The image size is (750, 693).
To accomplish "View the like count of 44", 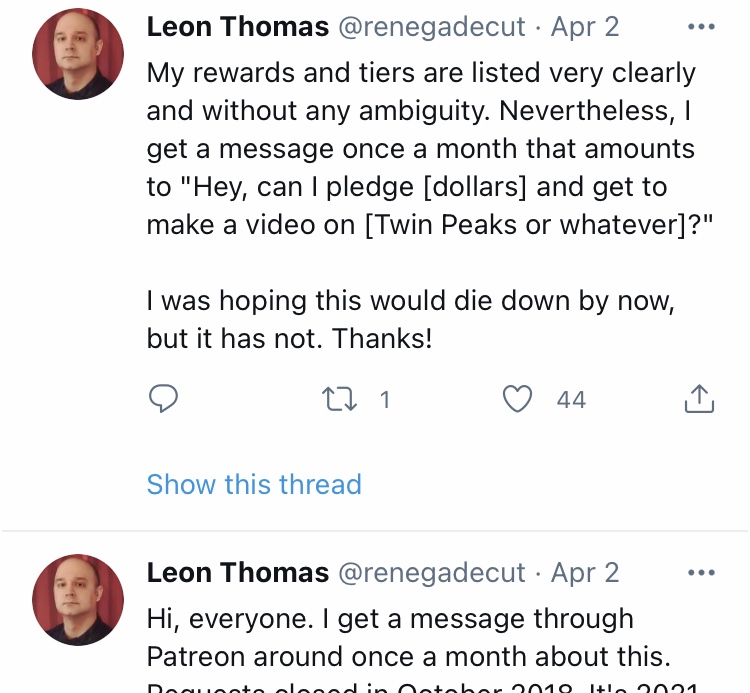I will pyautogui.click(x=571, y=399).
